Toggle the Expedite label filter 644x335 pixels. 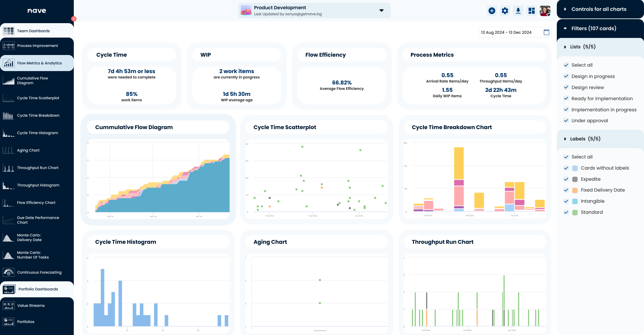click(x=566, y=179)
